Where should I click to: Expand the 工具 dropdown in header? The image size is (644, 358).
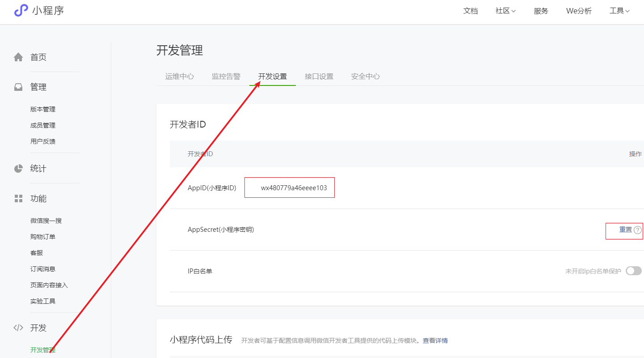[619, 11]
